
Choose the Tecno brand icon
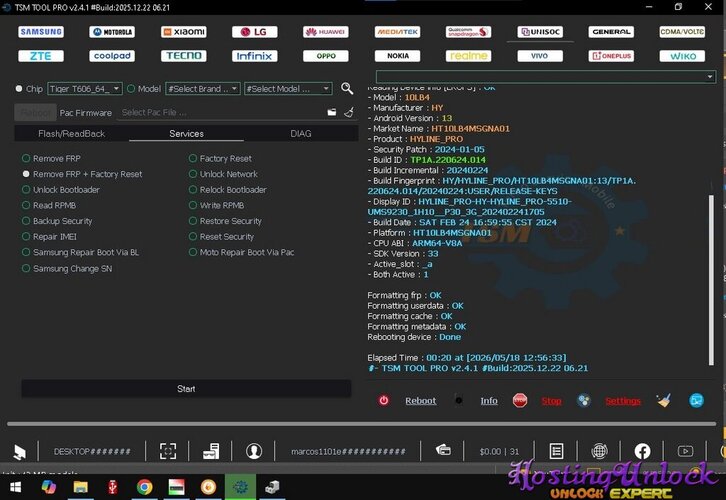[183, 56]
